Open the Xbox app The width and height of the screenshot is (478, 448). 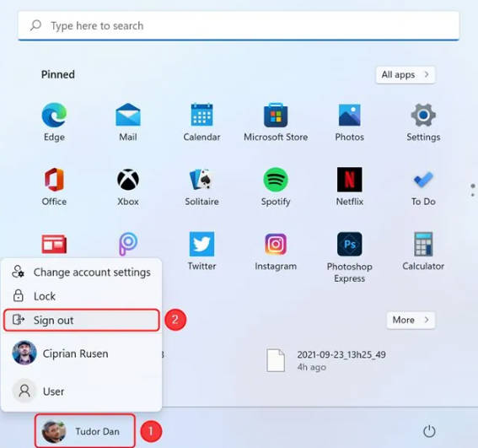128,186
